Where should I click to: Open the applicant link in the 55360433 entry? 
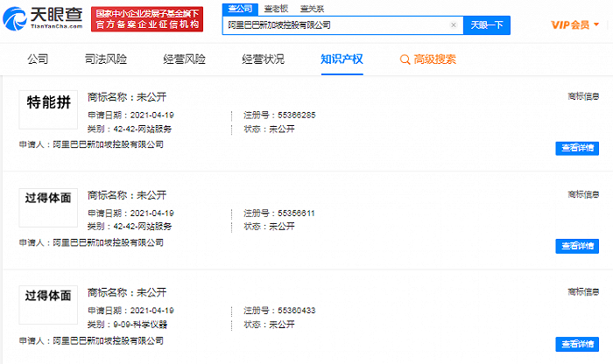tap(109, 340)
